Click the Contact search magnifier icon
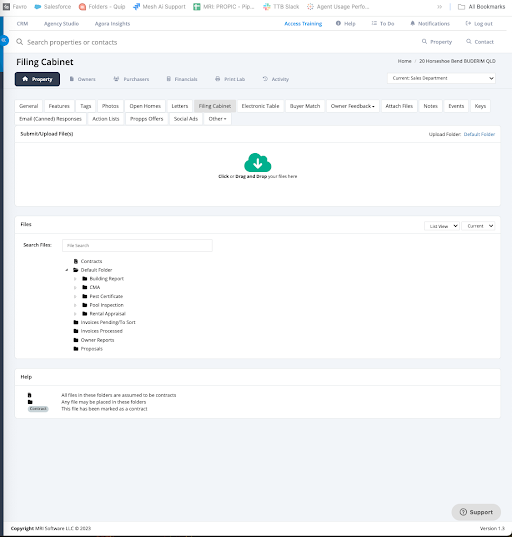512x537 pixels. [x=469, y=41]
